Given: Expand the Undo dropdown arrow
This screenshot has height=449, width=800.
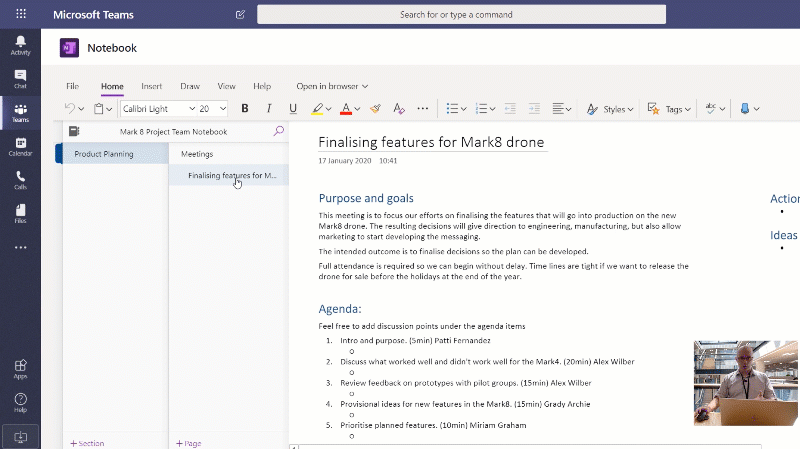Looking at the screenshot, I should tap(81, 109).
